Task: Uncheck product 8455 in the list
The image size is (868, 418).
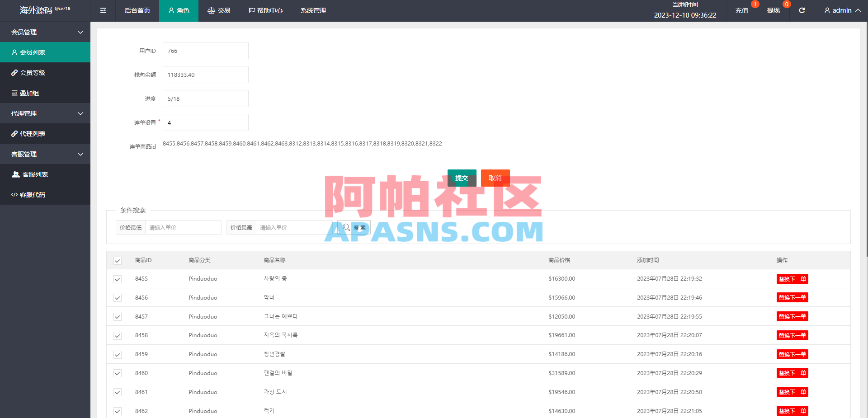Action: pos(118,279)
